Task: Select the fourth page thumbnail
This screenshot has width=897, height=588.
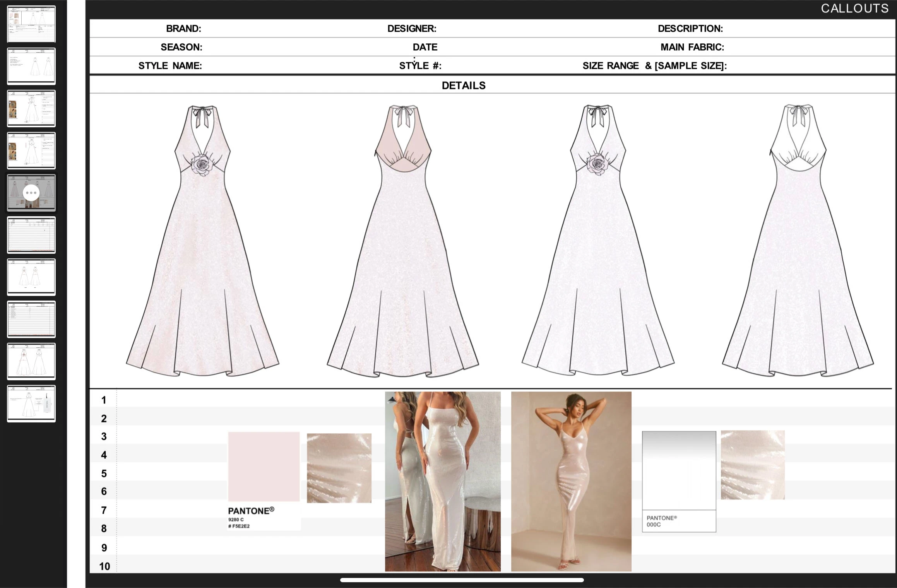Action: (x=31, y=150)
